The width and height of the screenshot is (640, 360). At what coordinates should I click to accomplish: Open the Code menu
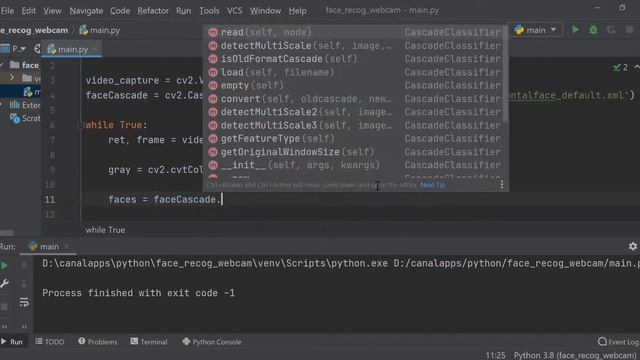pos(120,11)
